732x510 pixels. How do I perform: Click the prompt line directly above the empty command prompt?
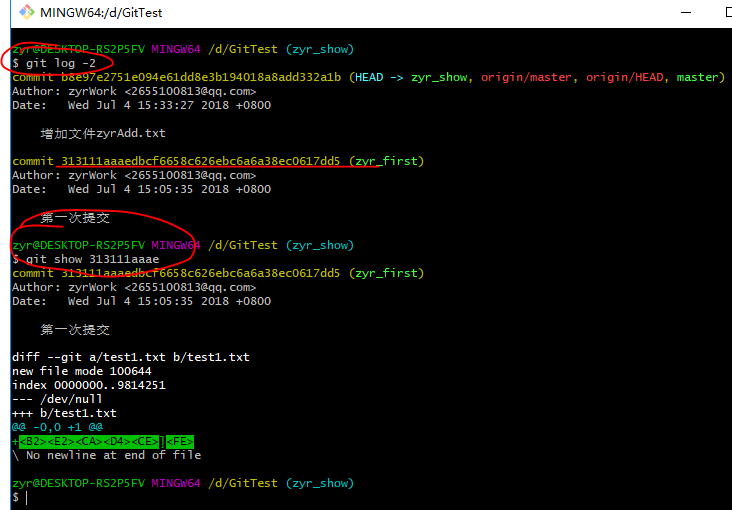[x=183, y=483]
